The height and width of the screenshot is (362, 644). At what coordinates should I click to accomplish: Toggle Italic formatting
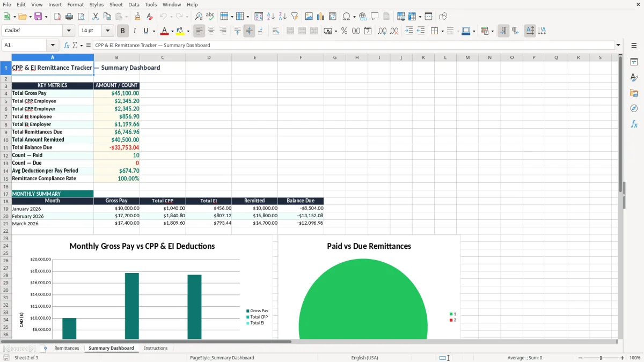click(135, 31)
